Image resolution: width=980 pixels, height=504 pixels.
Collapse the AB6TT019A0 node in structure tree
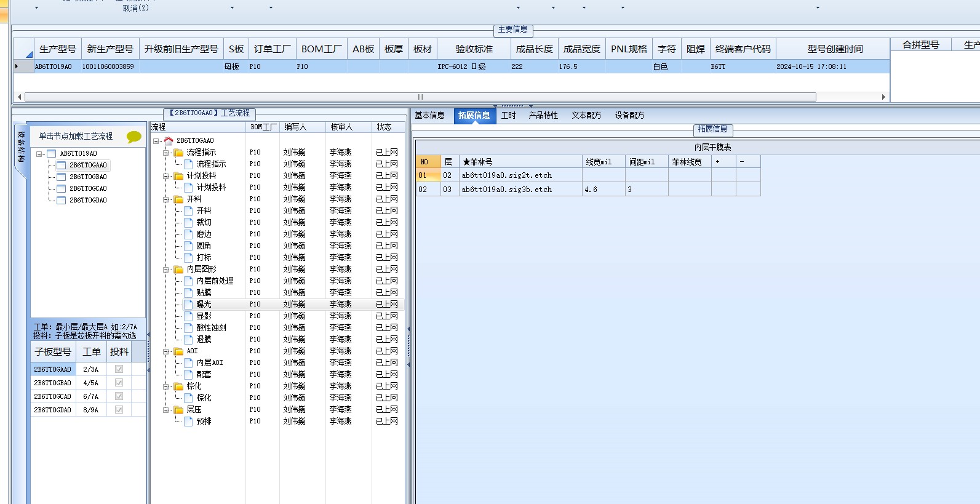39,154
